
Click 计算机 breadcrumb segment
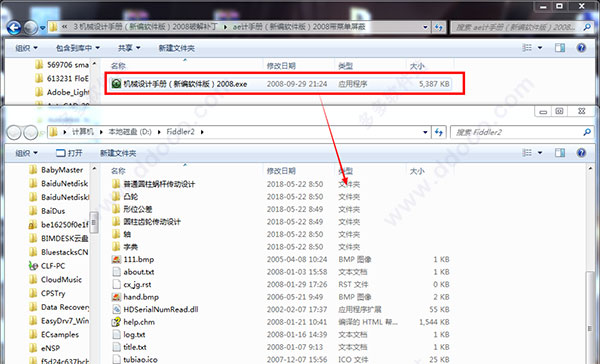click(x=83, y=132)
